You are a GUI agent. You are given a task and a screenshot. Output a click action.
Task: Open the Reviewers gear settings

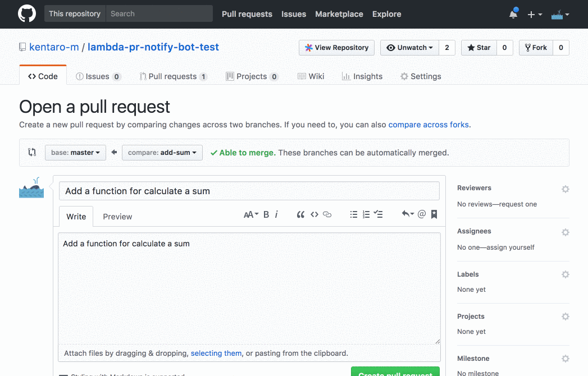(x=565, y=189)
